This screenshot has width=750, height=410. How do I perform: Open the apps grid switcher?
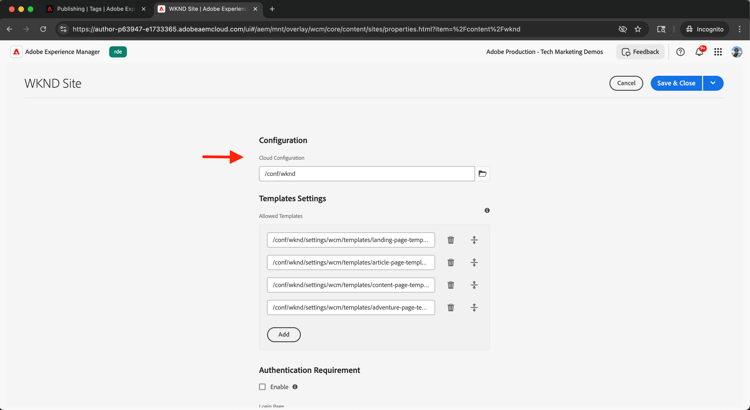(x=718, y=52)
